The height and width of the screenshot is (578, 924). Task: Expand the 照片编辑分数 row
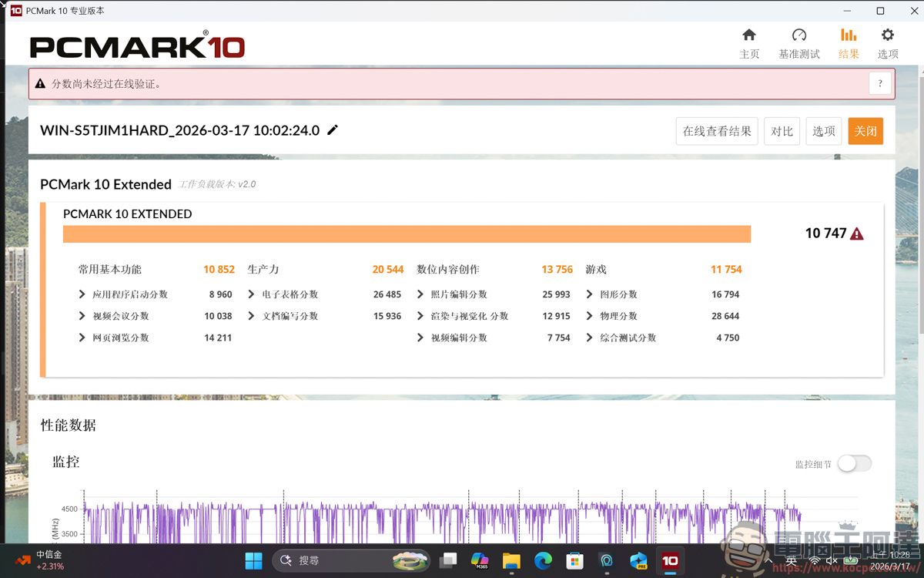[420, 294]
